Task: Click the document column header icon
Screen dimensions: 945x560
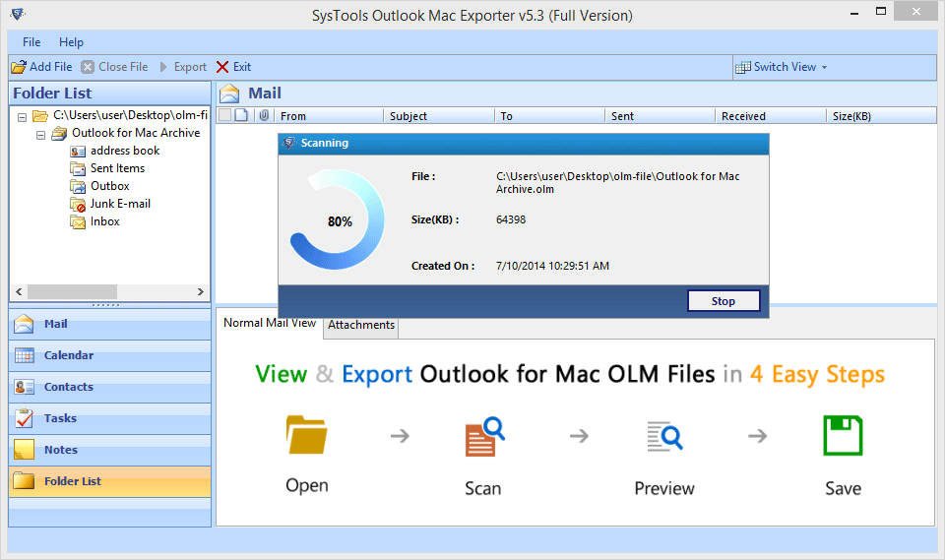Action: point(241,115)
